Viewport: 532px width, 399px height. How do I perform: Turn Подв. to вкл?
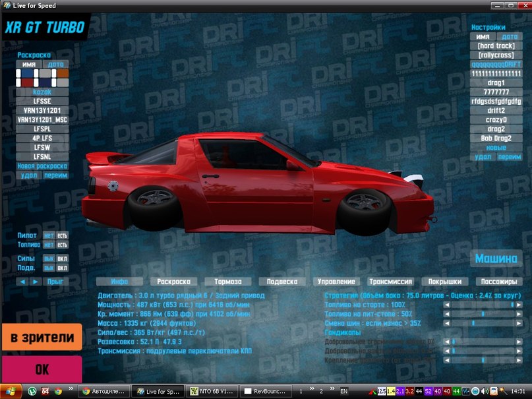pos(62,268)
